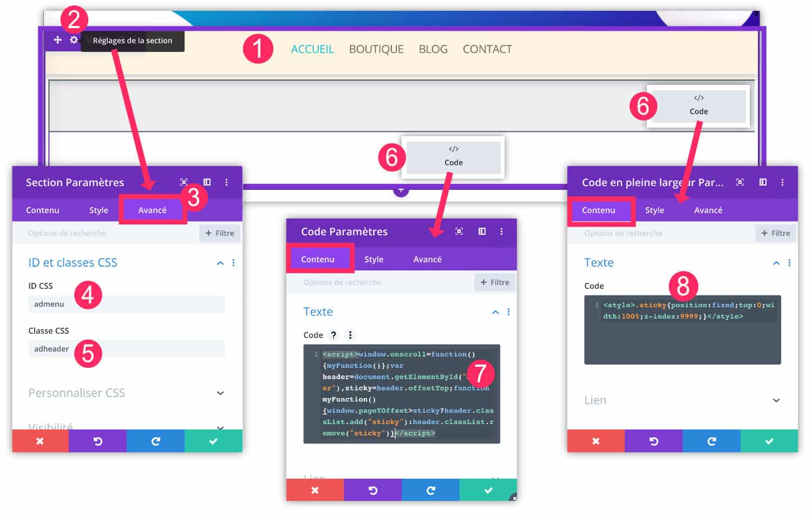Redo in Section Paramètres footer
812x516 pixels.
click(156, 441)
